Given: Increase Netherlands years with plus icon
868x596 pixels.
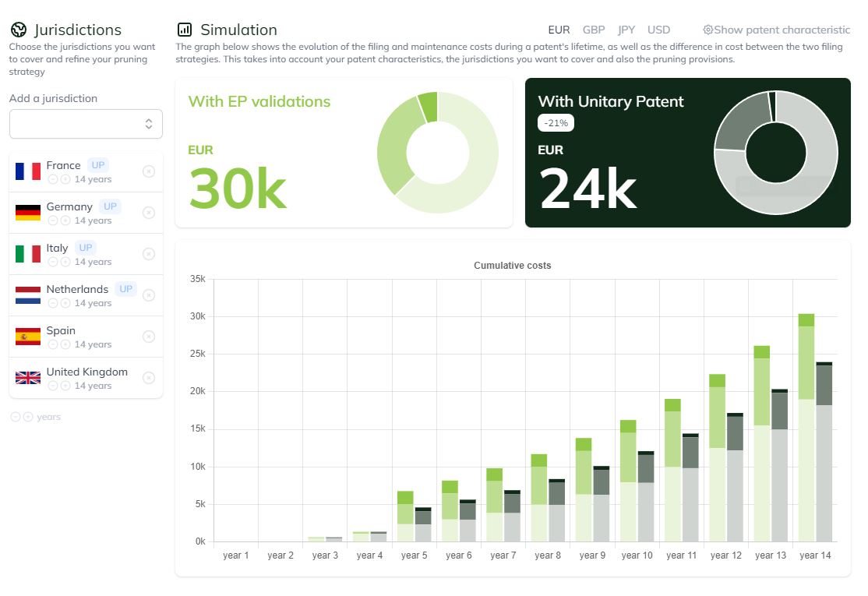Looking at the screenshot, I should pos(65,303).
